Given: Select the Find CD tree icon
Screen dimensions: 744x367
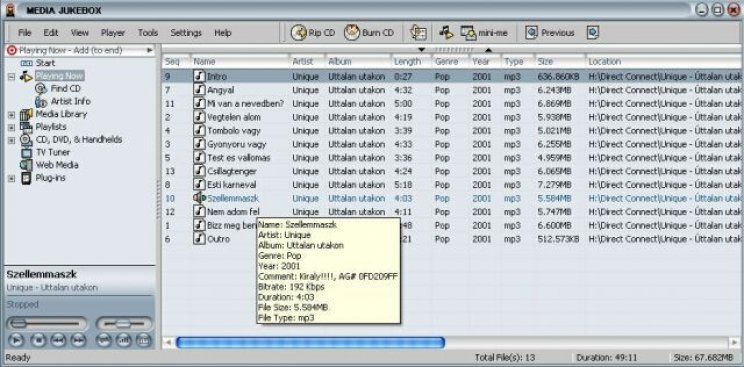Looking at the screenshot, I should pos(41,89).
